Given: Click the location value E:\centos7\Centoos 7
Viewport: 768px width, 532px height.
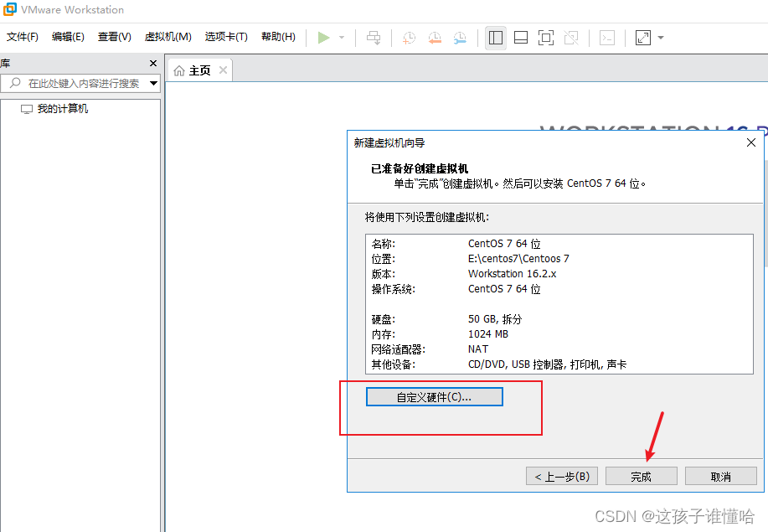Looking at the screenshot, I should click(518, 259).
